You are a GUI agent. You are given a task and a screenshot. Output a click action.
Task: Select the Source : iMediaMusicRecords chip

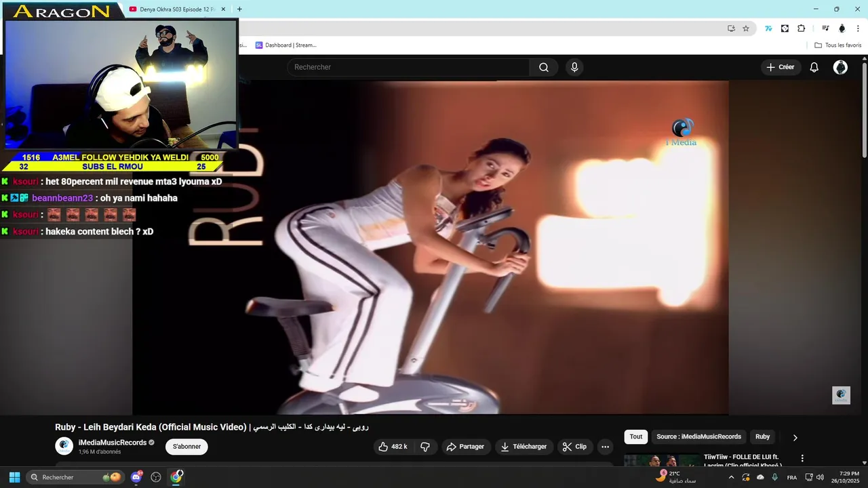[x=698, y=436]
